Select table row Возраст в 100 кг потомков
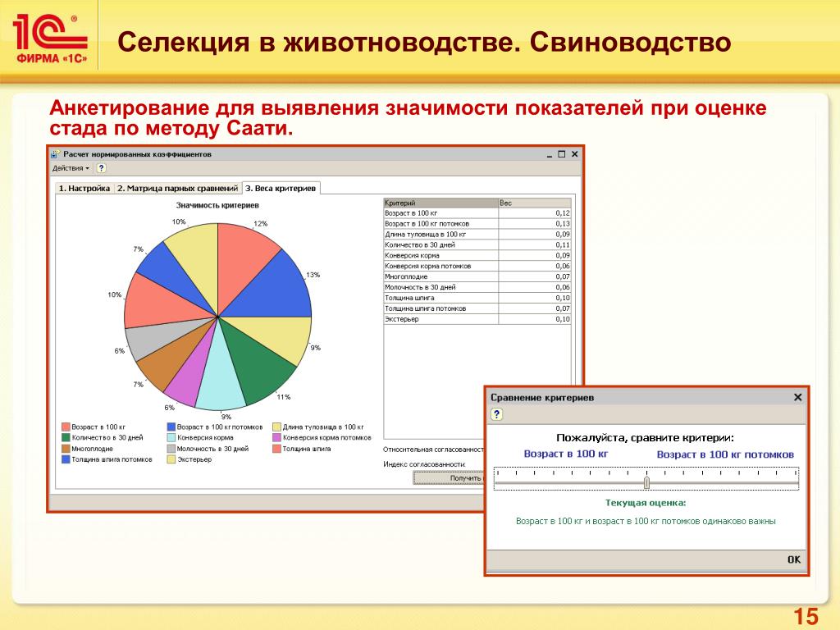The image size is (840, 630). pyautogui.click(x=477, y=224)
